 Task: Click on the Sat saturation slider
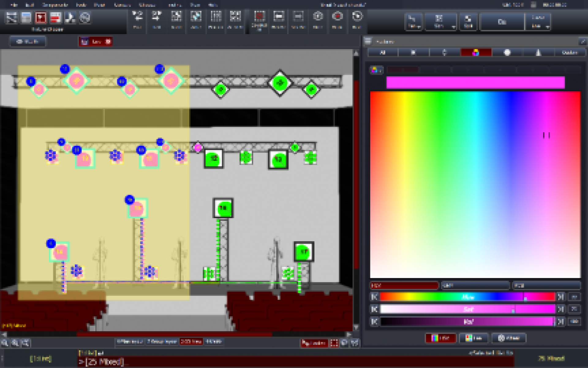(467, 309)
